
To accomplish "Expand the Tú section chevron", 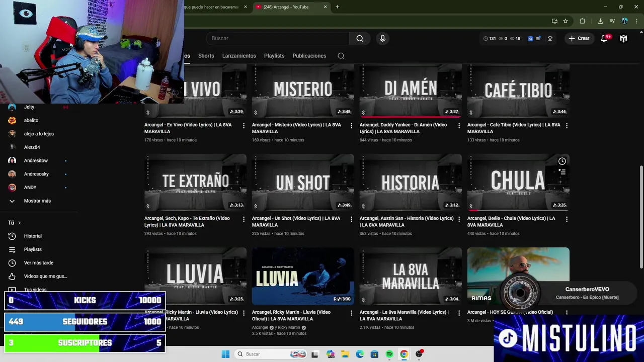I will point(19,223).
